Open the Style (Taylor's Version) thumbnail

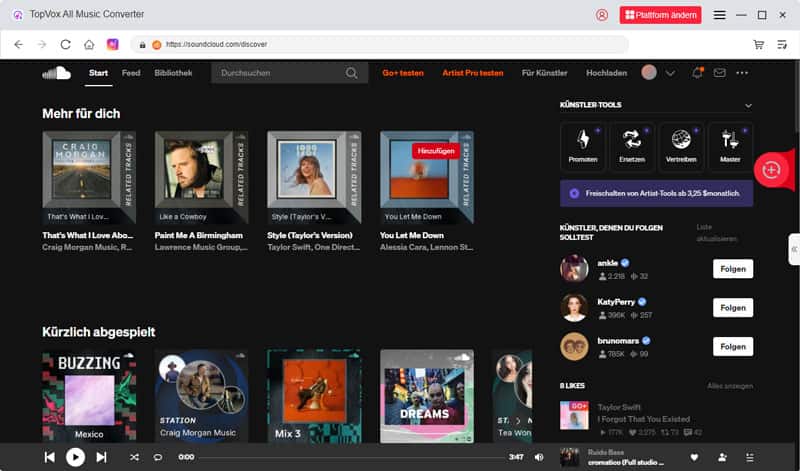tap(314, 178)
